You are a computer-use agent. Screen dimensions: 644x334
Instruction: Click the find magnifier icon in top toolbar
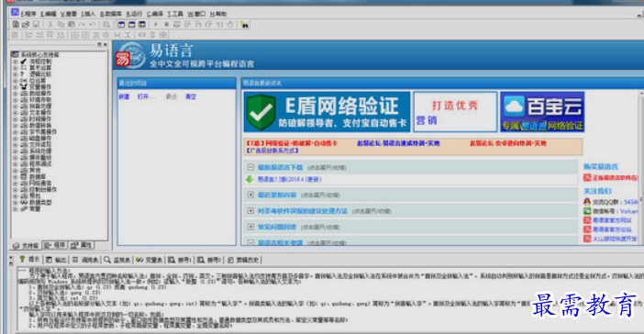pos(106,25)
